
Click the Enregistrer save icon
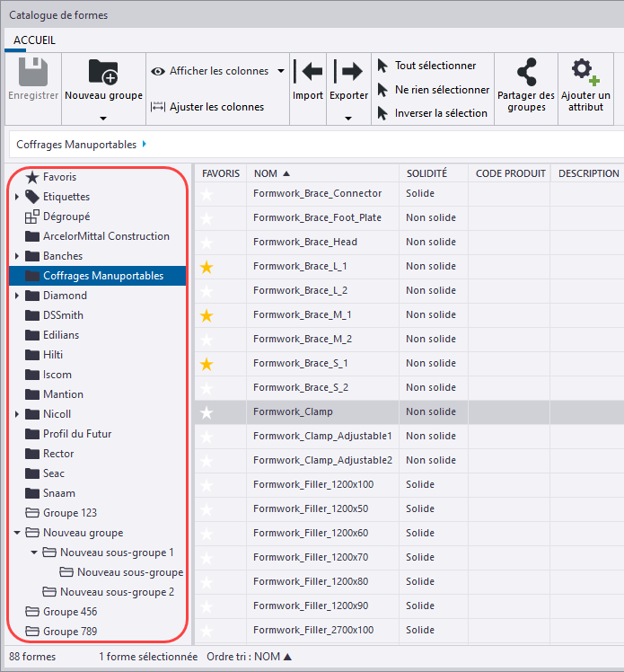[33, 74]
